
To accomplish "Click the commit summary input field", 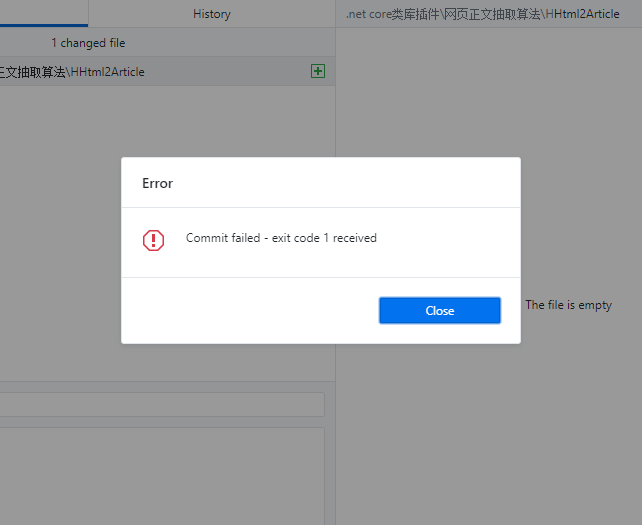I will point(162,405).
